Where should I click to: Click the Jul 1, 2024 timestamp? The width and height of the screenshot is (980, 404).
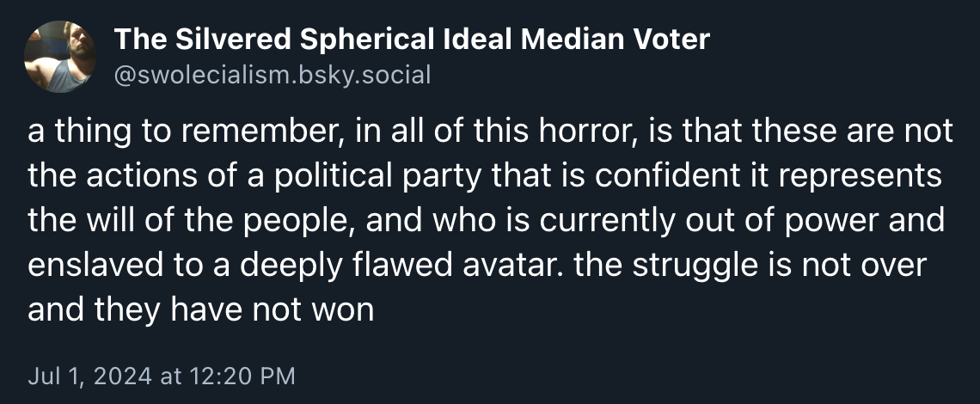pyautogui.click(x=162, y=376)
